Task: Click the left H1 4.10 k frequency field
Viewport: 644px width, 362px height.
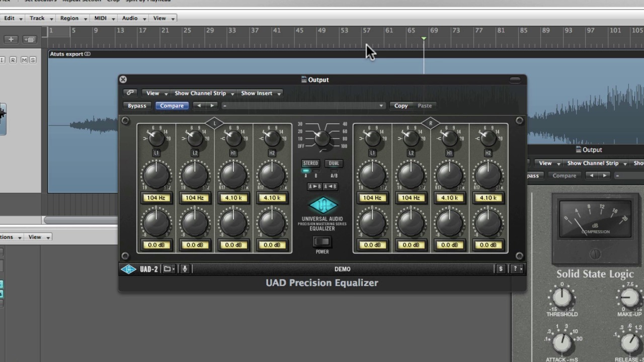Action: click(x=233, y=198)
